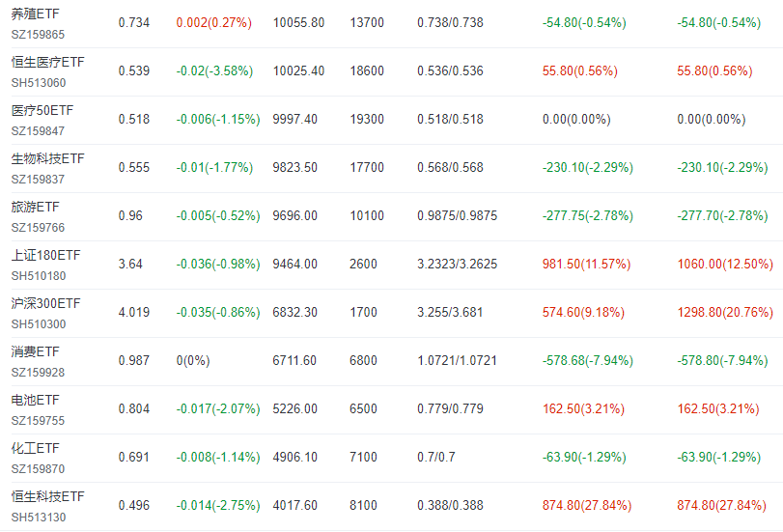Click cost value 1.0721/1.0721
Screen dimensions: 783x532
pyautogui.click(x=458, y=361)
